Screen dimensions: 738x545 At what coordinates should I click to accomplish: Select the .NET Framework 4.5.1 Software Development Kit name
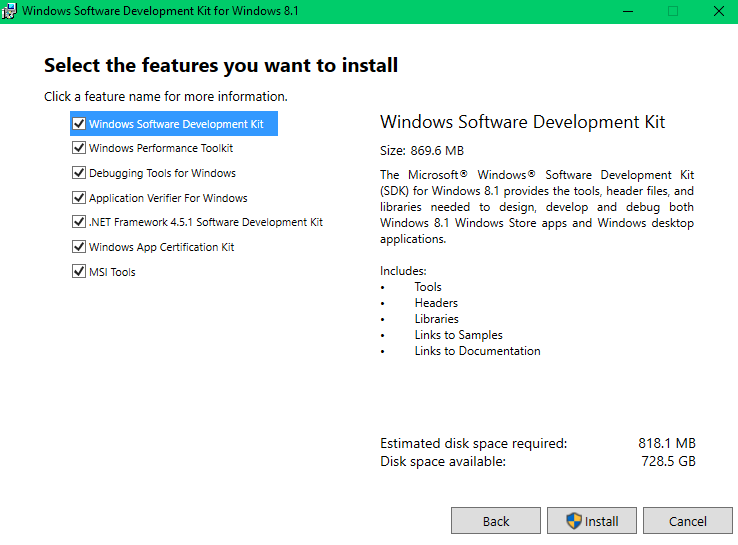206,222
